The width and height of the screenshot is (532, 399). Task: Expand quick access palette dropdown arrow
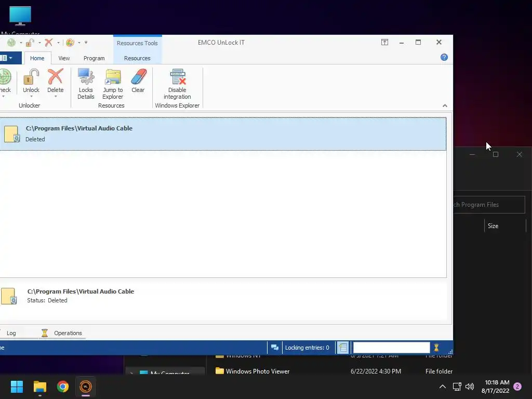[79, 43]
